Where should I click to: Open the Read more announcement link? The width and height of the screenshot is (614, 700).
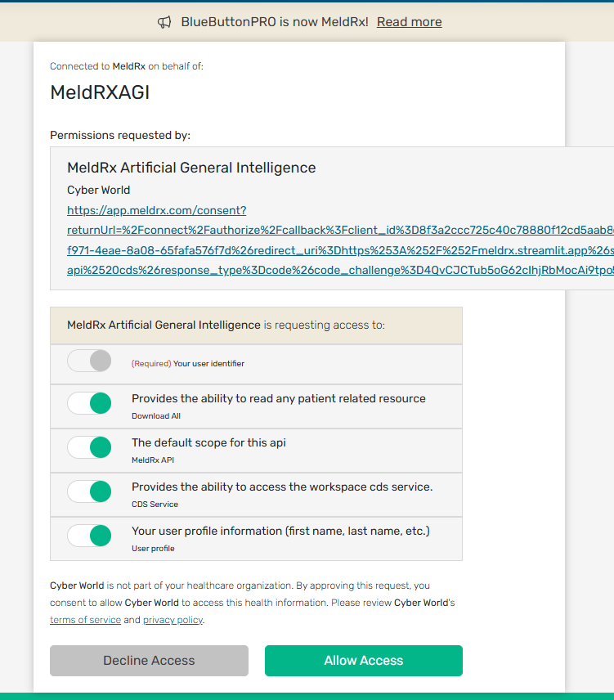[x=409, y=22]
